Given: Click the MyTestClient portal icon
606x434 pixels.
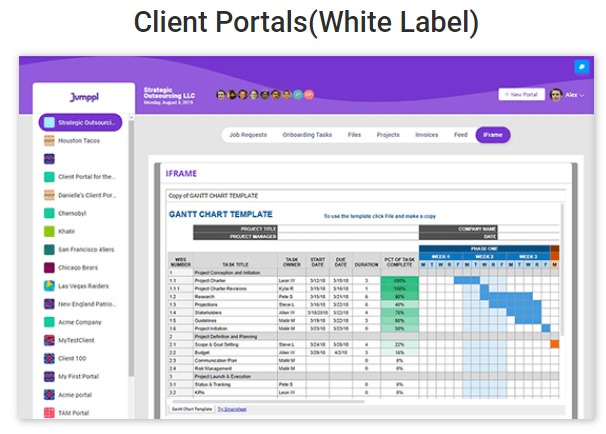Looking at the screenshot, I should 49,340.
